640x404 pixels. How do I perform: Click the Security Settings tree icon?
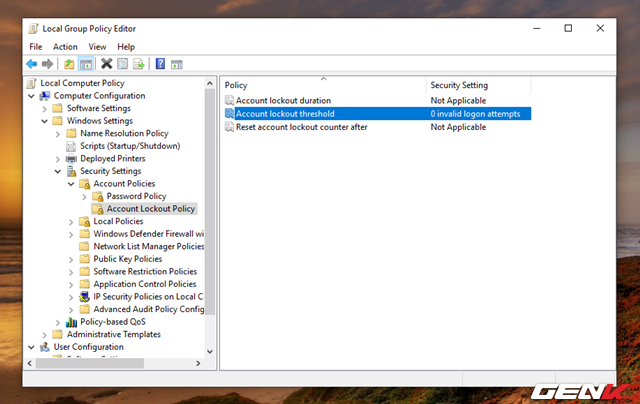click(x=72, y=171)
